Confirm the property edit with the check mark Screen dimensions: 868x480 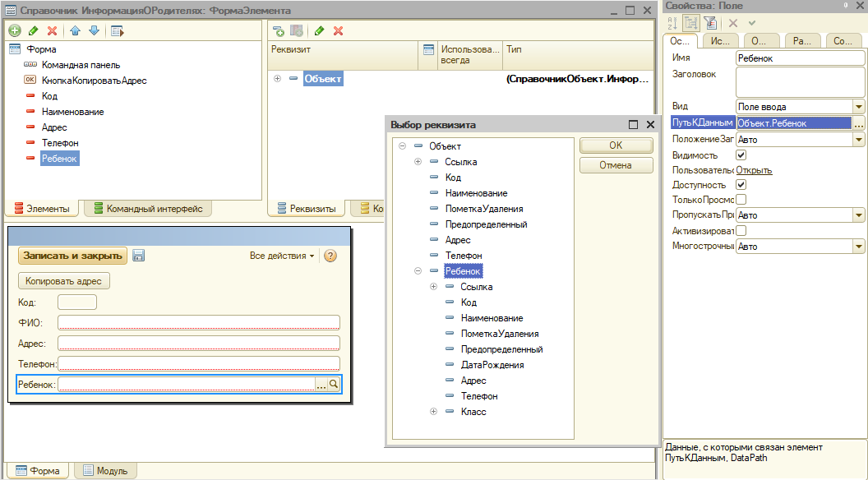point(752,23)
